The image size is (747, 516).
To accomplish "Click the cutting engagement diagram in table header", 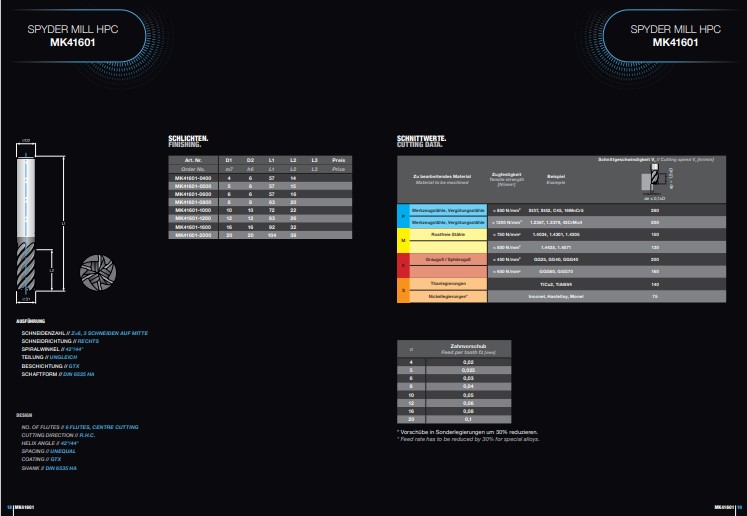I will coord(656,181).
